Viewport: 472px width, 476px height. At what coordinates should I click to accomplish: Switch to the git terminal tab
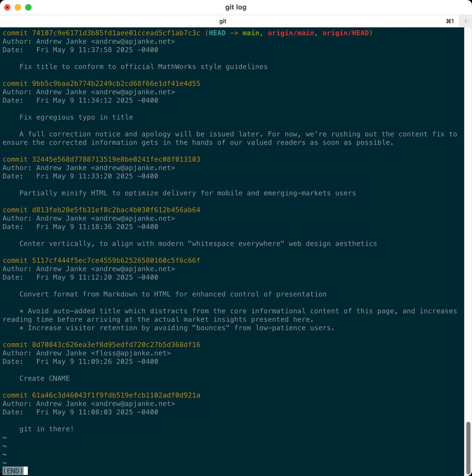[222, 21]
